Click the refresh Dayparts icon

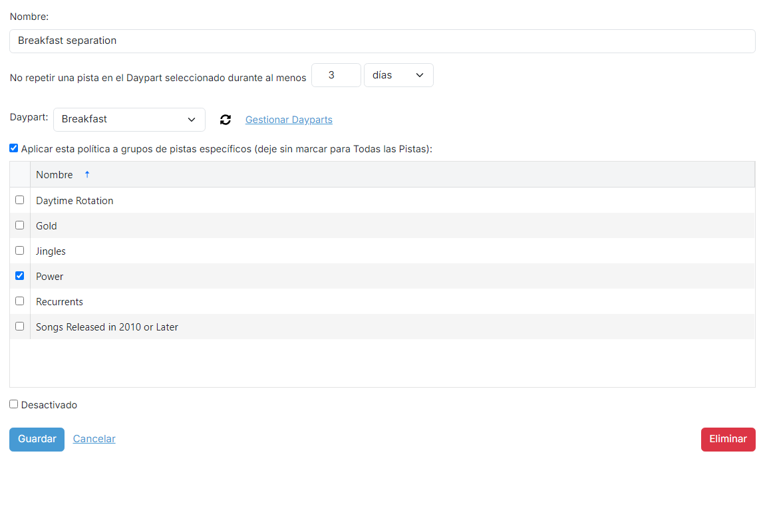(x=226, y=120)
